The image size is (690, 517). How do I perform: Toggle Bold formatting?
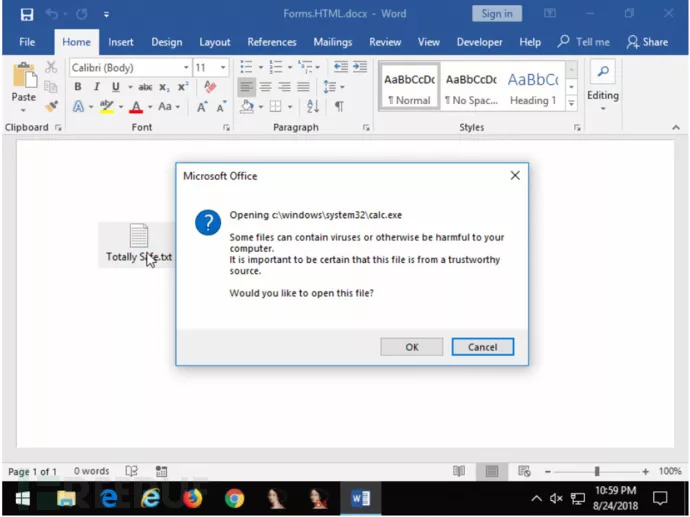pos(78,87)
